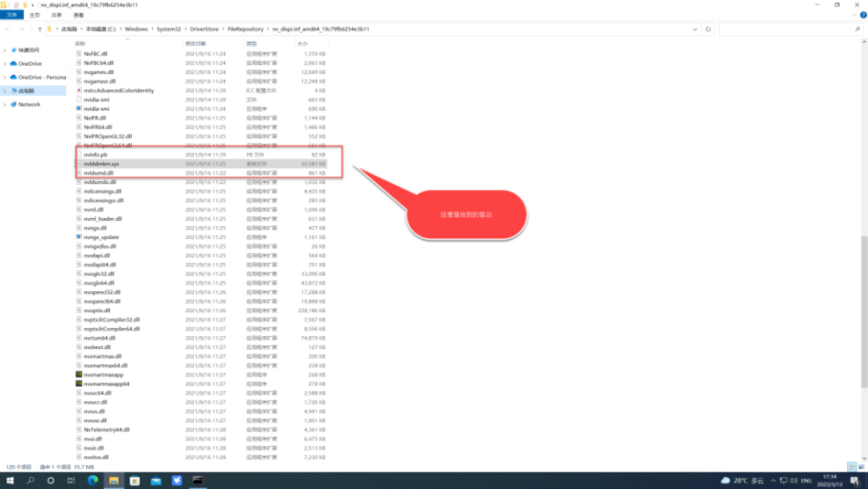The width and height of the screenshot is (868, 489).
Task: Expand the ribbon with the chevron
Action: [854, 15]
